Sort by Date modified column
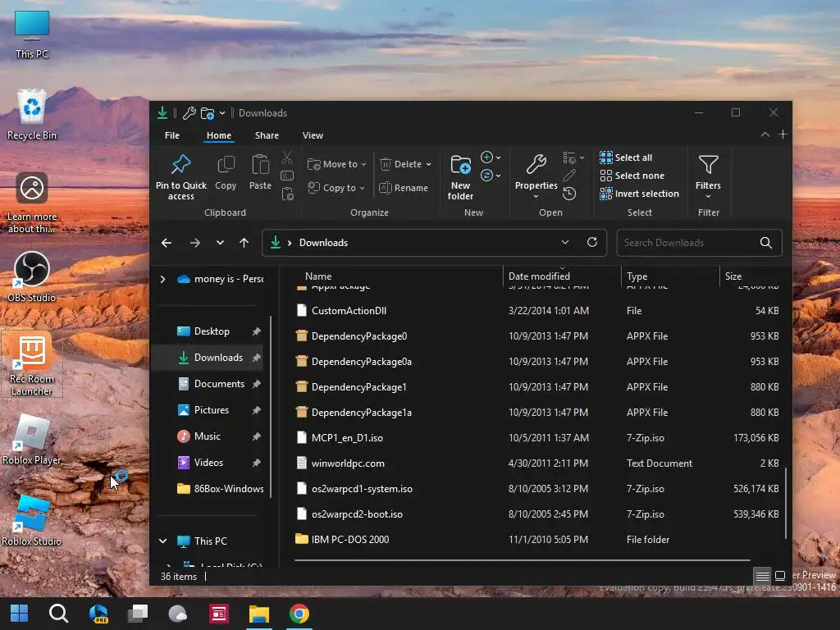 (x=539, y=276)
